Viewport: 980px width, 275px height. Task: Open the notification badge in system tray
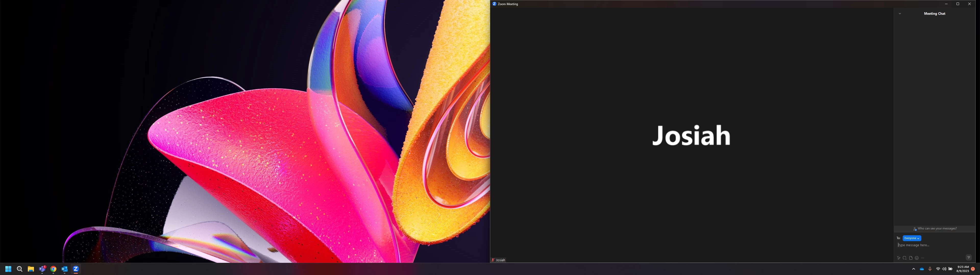click(972, 269)
